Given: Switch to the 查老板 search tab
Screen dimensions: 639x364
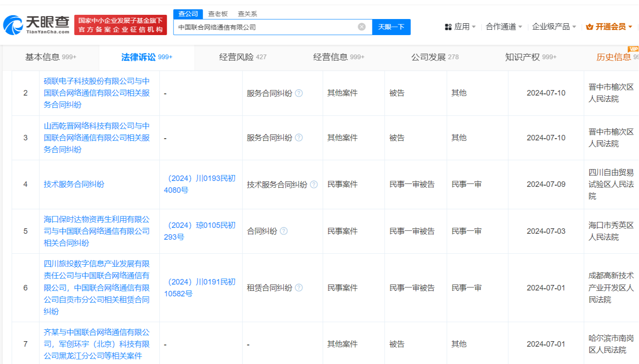Looking at the screenshot, I should 218,14.
